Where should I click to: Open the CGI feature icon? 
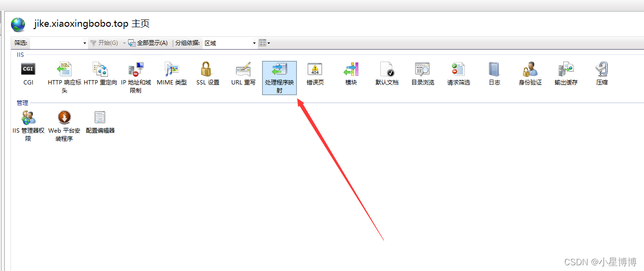click(28, 69)
